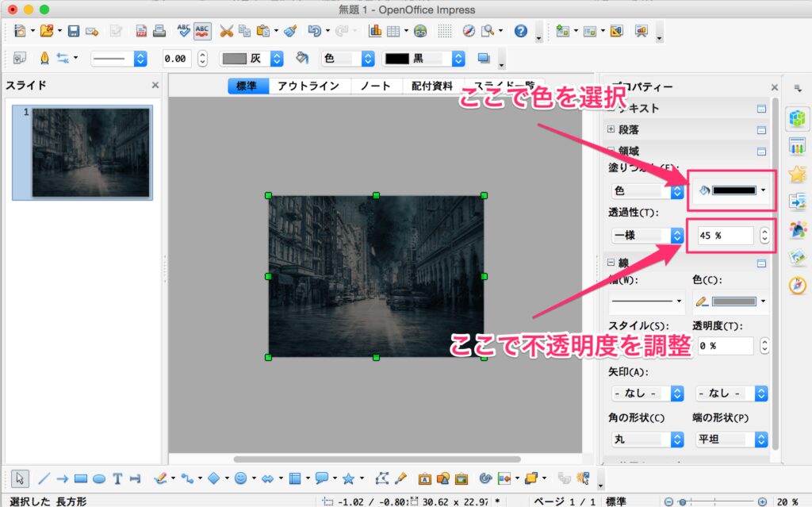Viewport: 812px width, 507px height.
Task: Collapse the 領域 section
Action: point(611,150)
